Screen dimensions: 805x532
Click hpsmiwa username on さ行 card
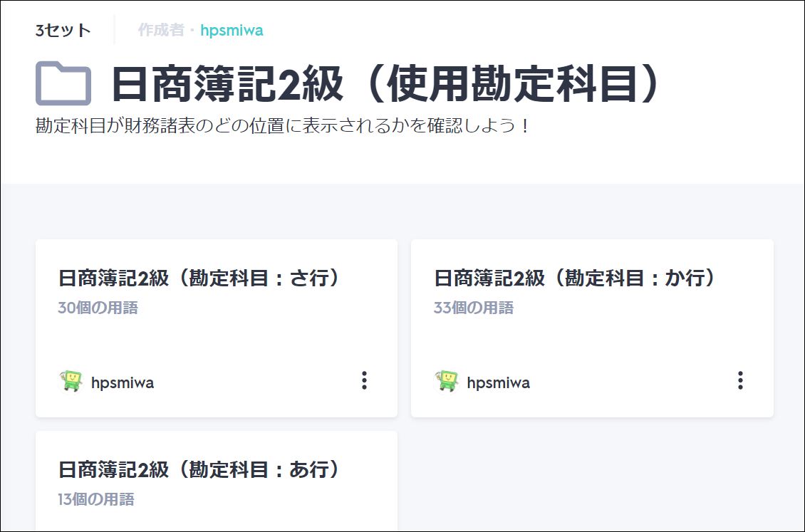click(123, 382)
